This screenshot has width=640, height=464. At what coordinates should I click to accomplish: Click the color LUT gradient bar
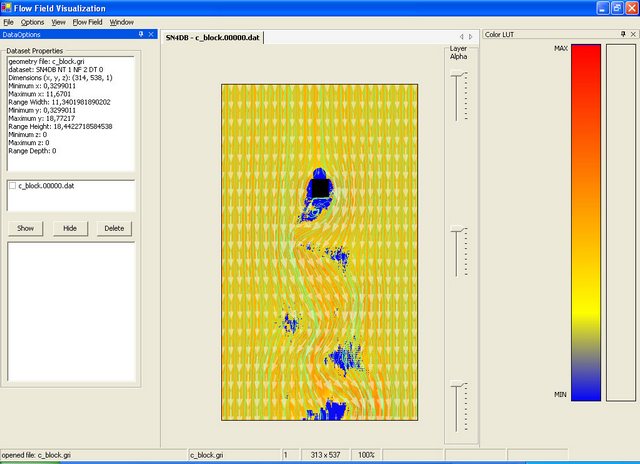click(x=585, y=222)
